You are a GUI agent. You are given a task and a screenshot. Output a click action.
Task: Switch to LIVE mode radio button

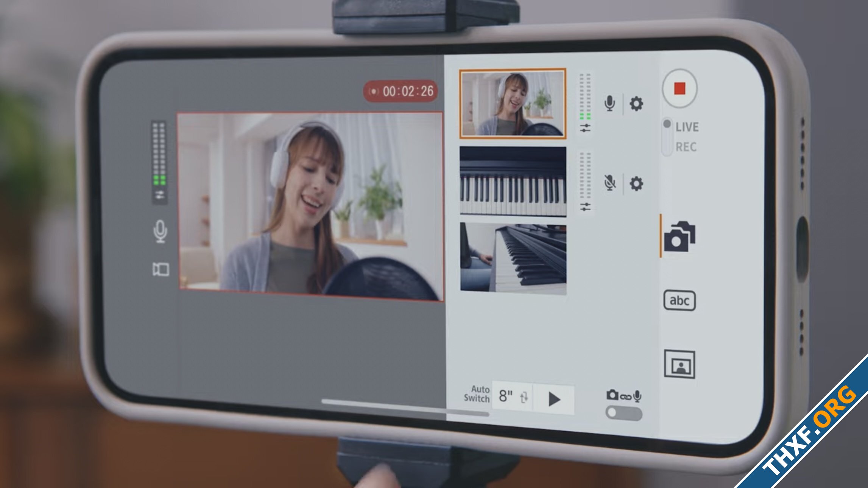pyautogui.click(x=667, y=126)
